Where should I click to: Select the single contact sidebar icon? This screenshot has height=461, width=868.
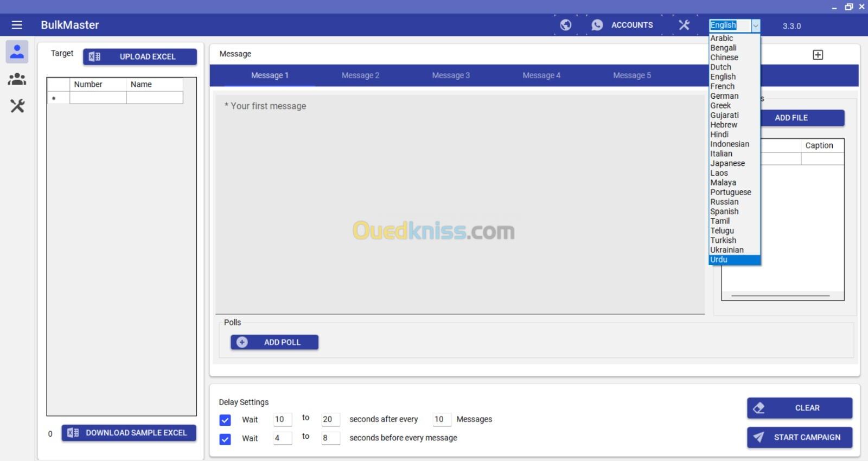(17, 52)
